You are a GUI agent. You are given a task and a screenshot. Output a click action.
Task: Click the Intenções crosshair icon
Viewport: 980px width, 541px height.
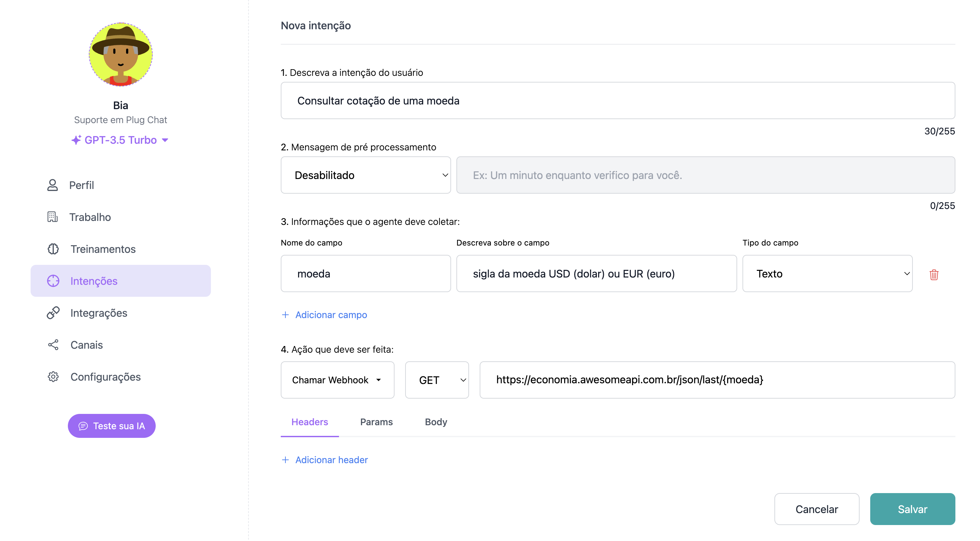tap(53, 281)
